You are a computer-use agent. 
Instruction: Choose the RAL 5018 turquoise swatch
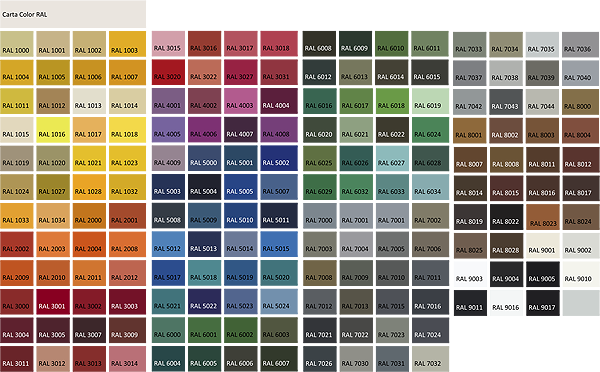coord(204,273)
